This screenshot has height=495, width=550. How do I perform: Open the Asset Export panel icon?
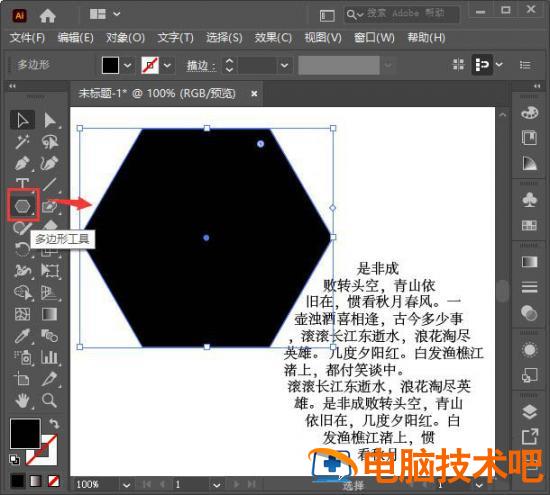click(529, 437)
